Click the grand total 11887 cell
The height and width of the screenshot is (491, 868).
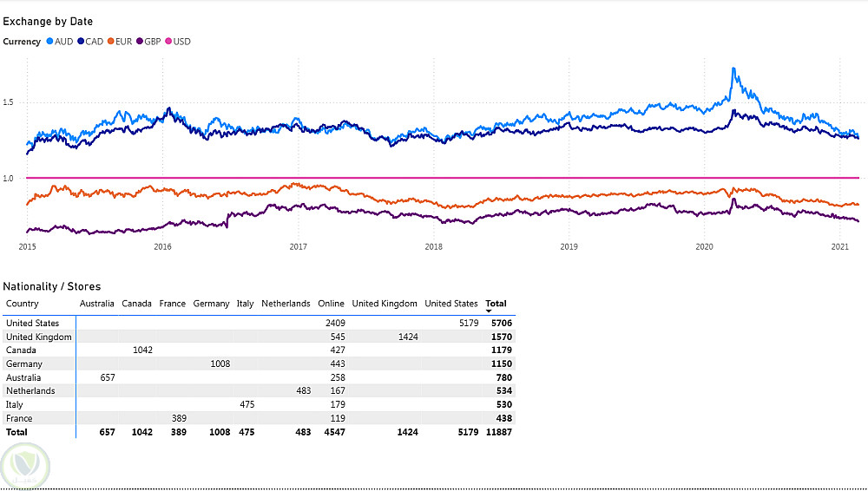point(498,432)
